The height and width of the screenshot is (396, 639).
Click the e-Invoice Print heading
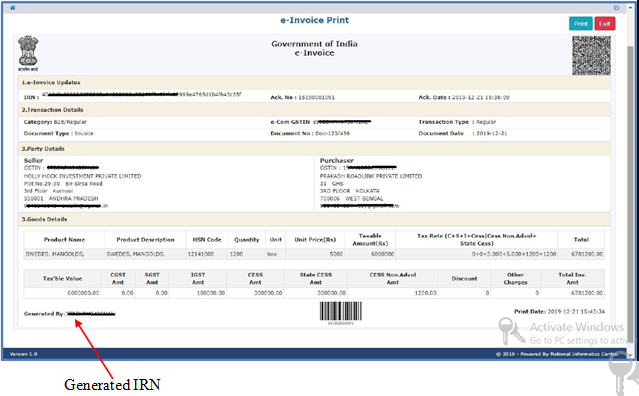[314, 20]
